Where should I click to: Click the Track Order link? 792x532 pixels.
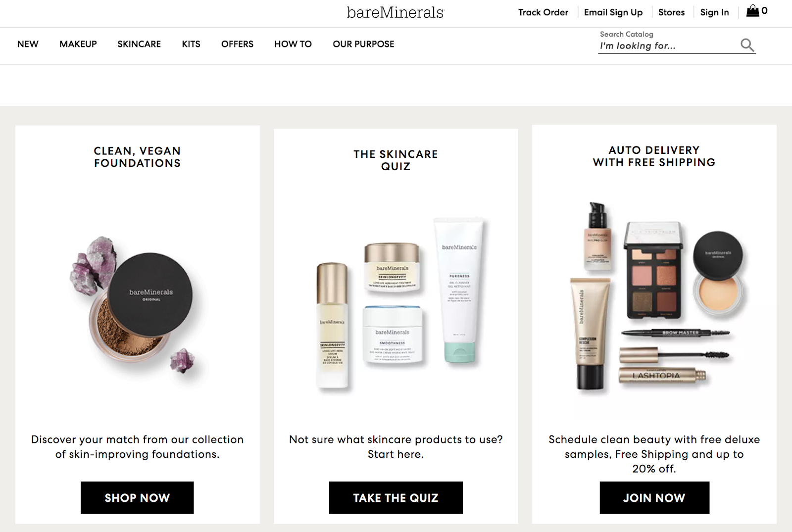click(543, 12)
